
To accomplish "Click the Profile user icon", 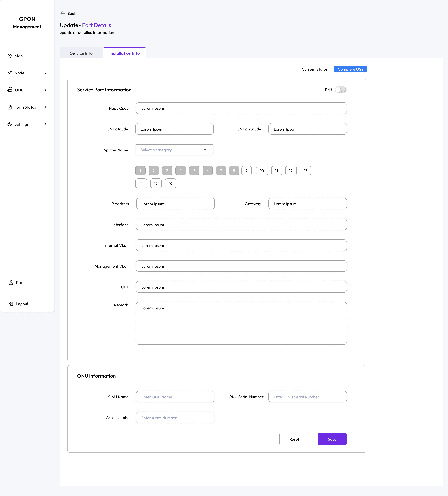I will click(x=11, y=283).
